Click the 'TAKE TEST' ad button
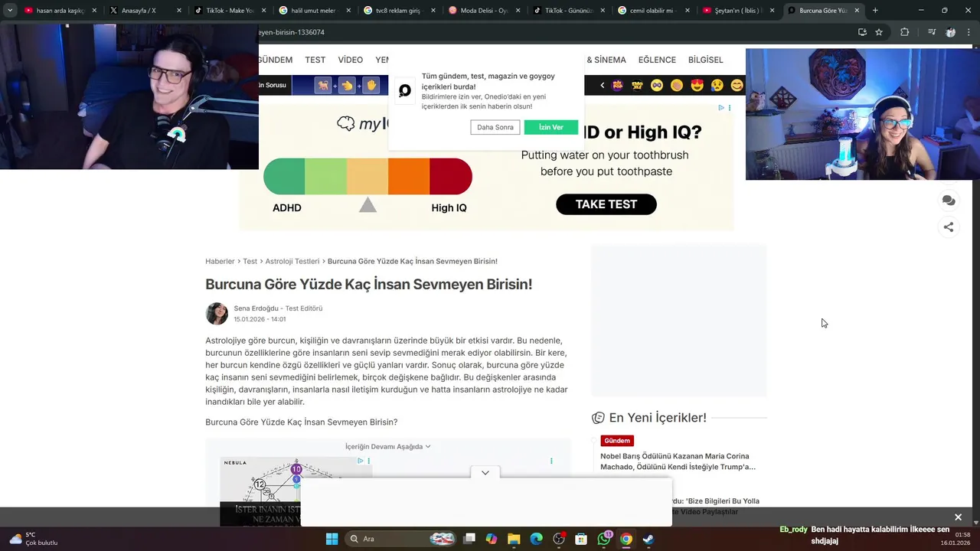The width and height of the screenshot is (980, 551). (606, 204)
